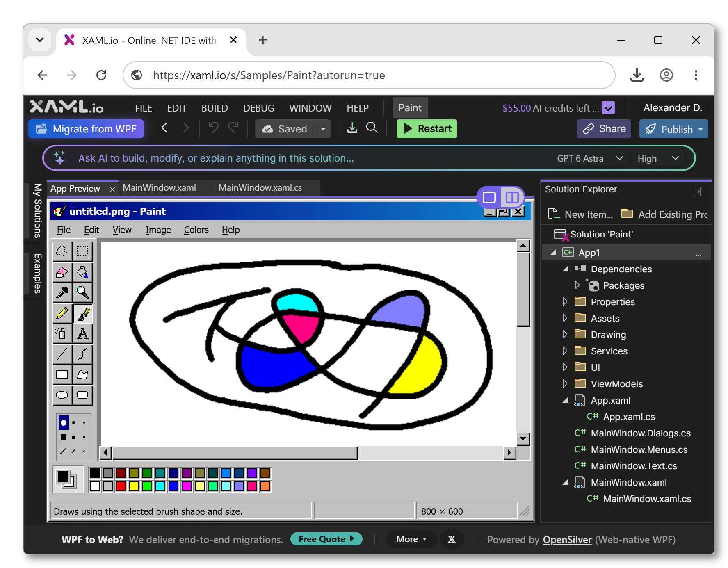Click the canvas vertical scrollbar down arrow
The width and height of the screenshot is (728, 568).
pyautogui.click(x=523, y=439)
